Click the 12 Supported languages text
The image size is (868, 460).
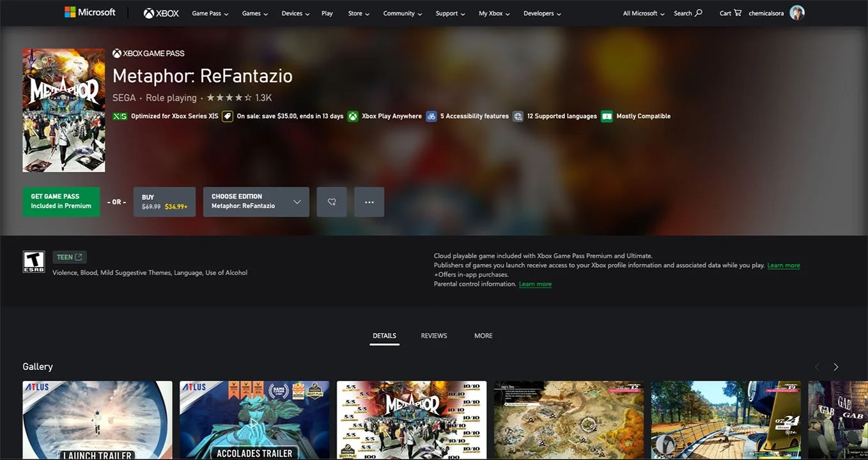pyautogui.click(x=562, y=116)
